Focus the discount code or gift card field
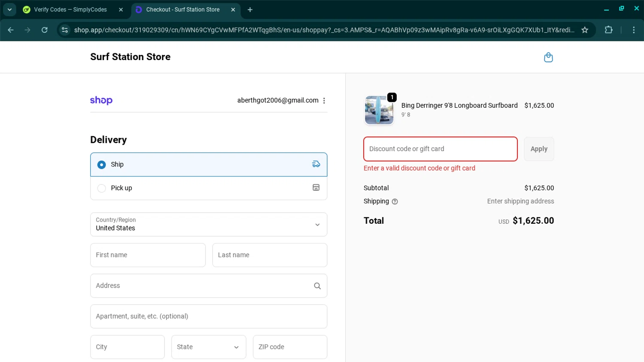Viewport: 644px width, 362px height. pyautogui.click(x=440, y=149)
